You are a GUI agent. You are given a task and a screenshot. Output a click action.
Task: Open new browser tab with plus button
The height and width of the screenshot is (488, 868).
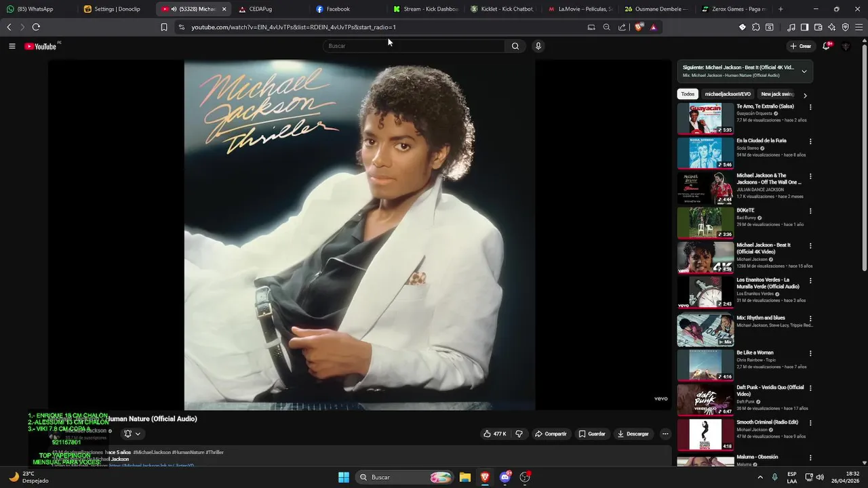[781, 9]
